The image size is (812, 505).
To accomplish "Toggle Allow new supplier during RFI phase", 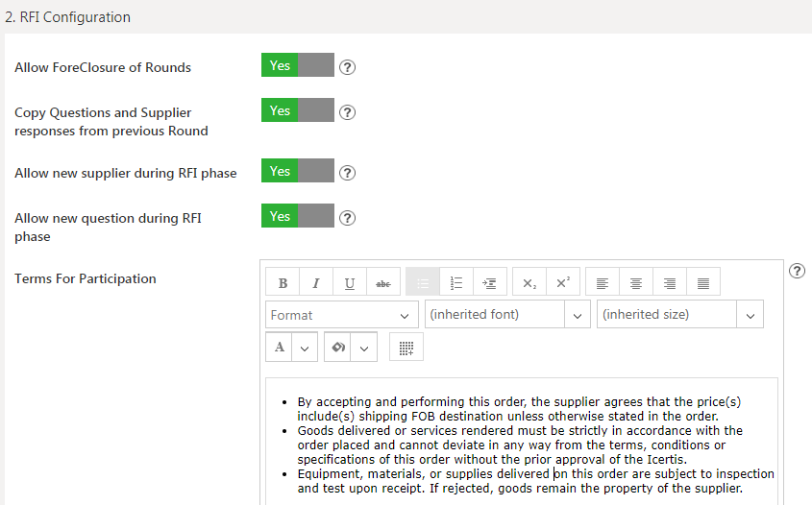I will point(297,172).
